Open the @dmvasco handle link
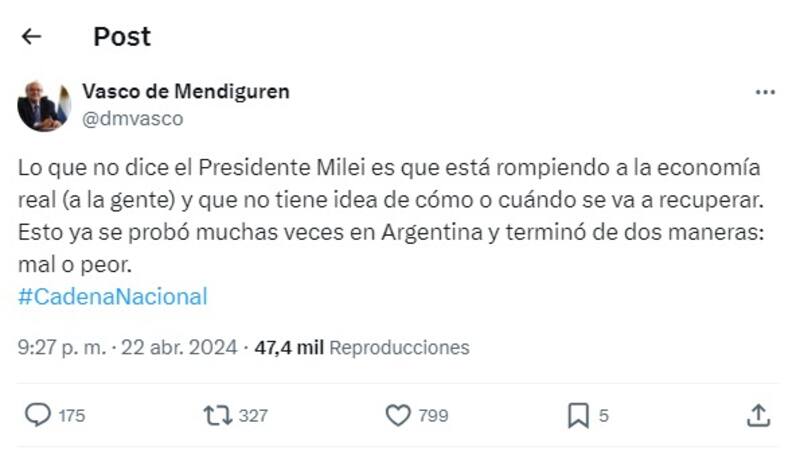The width and height of the screenshot is (800, 458). pos(132,118)
